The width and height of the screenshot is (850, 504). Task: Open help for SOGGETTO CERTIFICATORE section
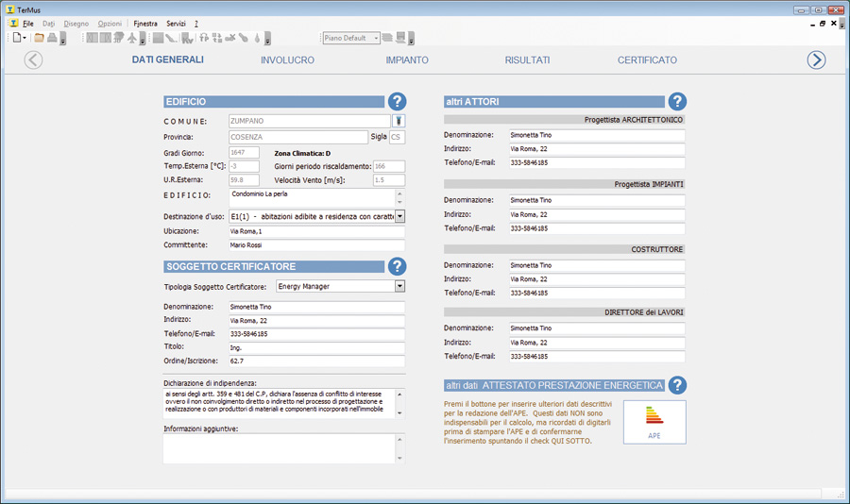(x=398, y=266)
